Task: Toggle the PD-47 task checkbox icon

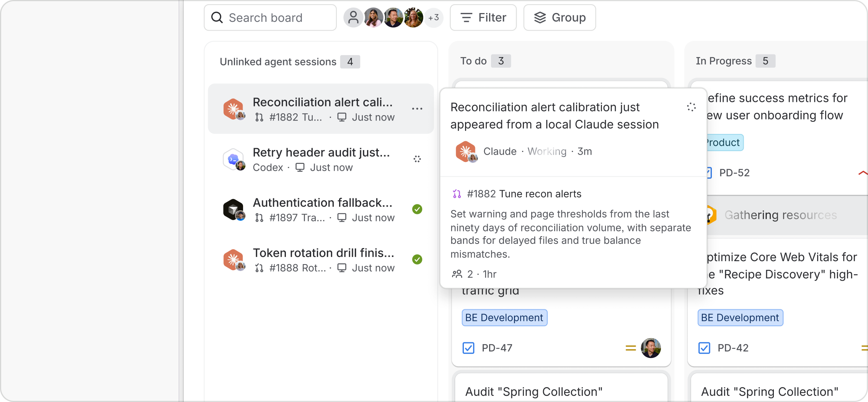Action: 468,348
